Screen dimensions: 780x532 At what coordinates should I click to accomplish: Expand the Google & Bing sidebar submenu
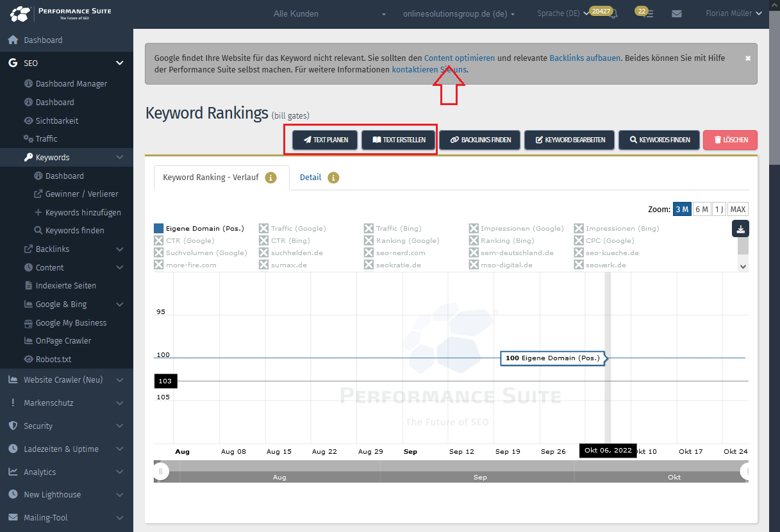click(x=119, y=304)
